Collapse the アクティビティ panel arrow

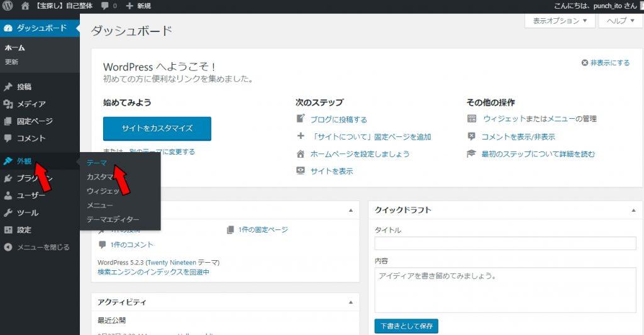351,302
